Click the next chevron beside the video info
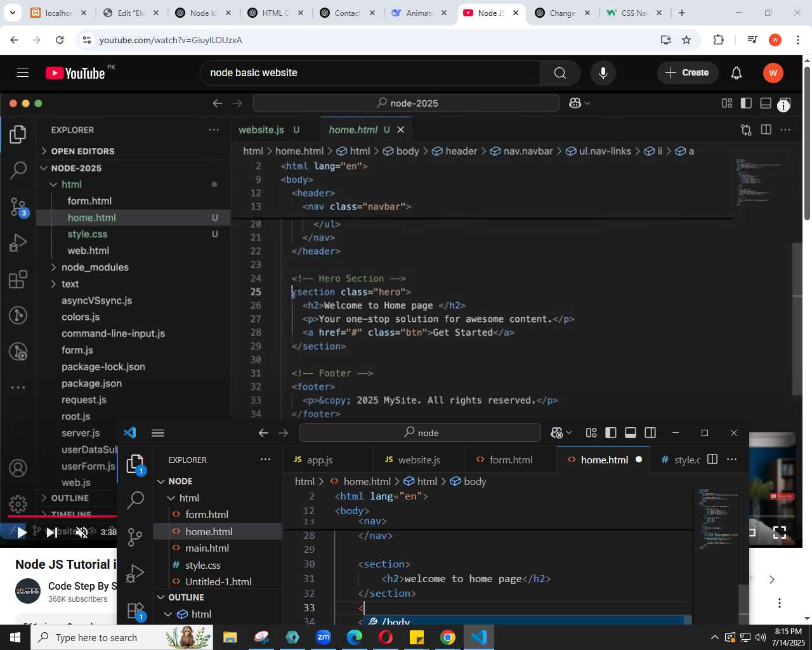 (772, 579)
